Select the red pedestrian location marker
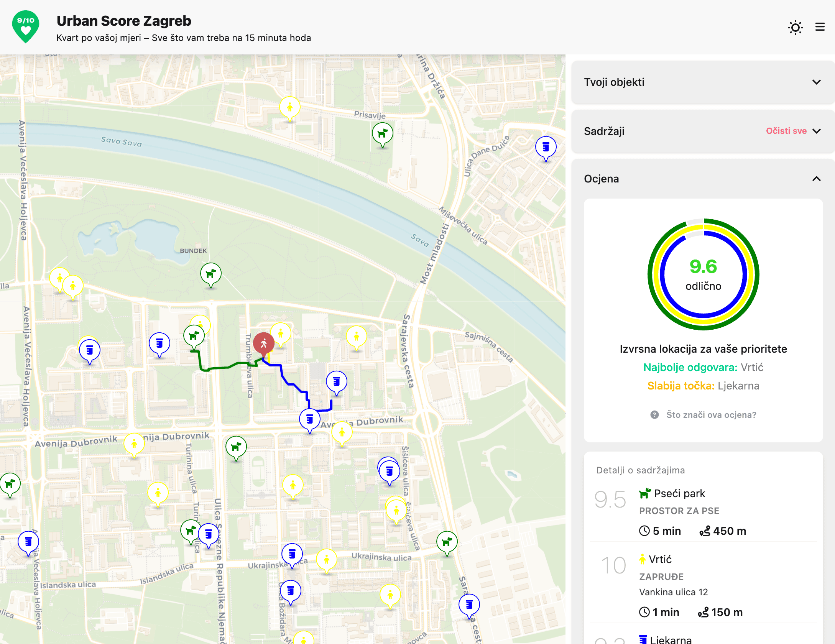The height and width of the screenshot is (644, 835). tap(264, 343)
